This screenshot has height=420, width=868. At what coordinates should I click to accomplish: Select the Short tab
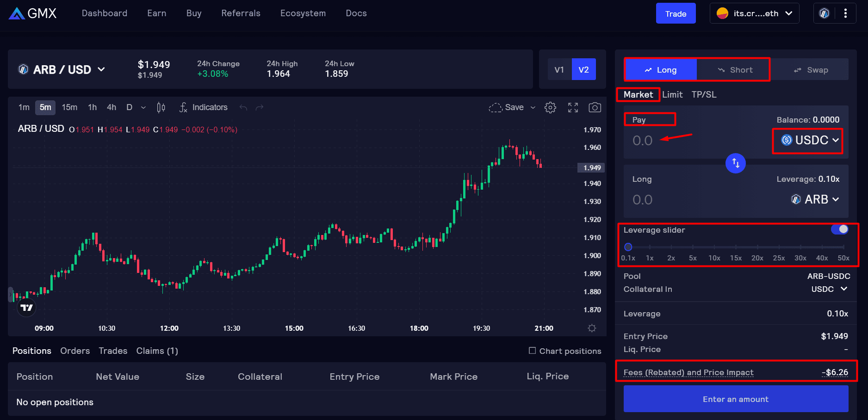click(735, 70)
